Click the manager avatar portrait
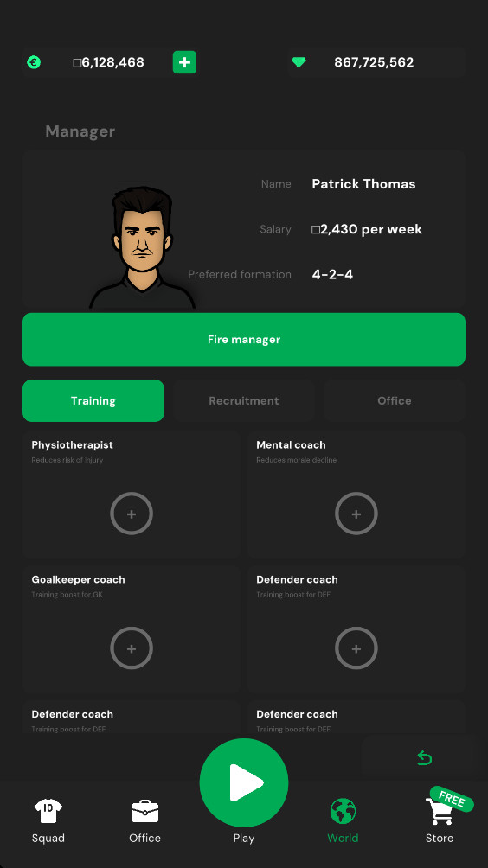The image size is (488, 868). pos(143,247)
